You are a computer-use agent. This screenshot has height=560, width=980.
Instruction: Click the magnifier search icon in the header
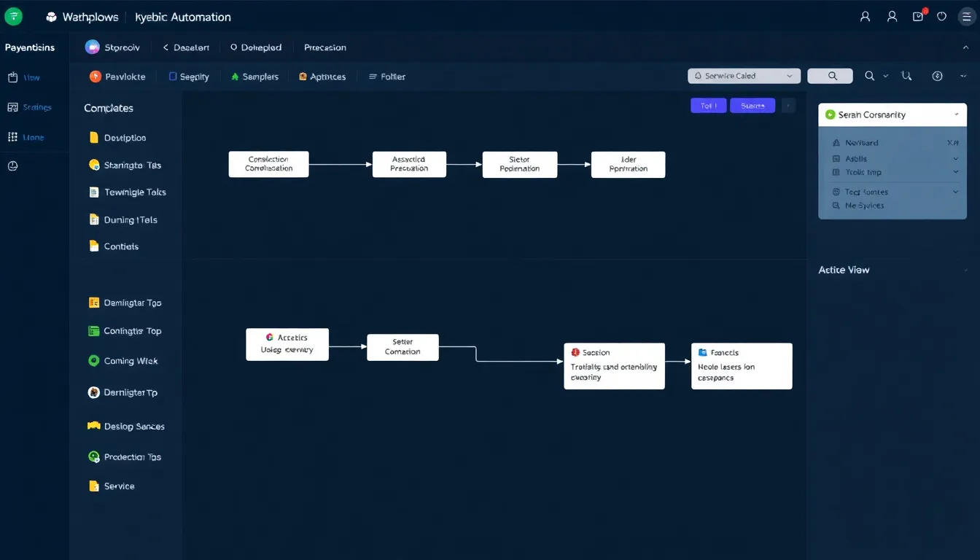click(869, 75)
